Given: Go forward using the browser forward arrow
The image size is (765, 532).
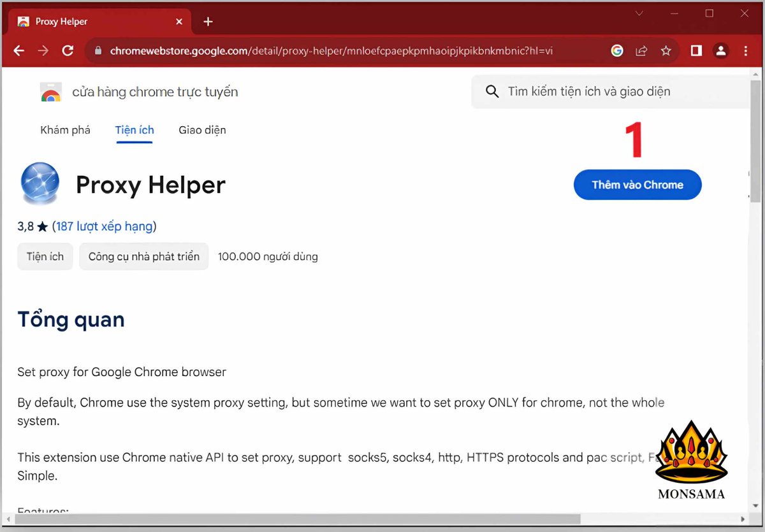Looking at the screenshot, I should pyautogui.click(x=43, y=51).
